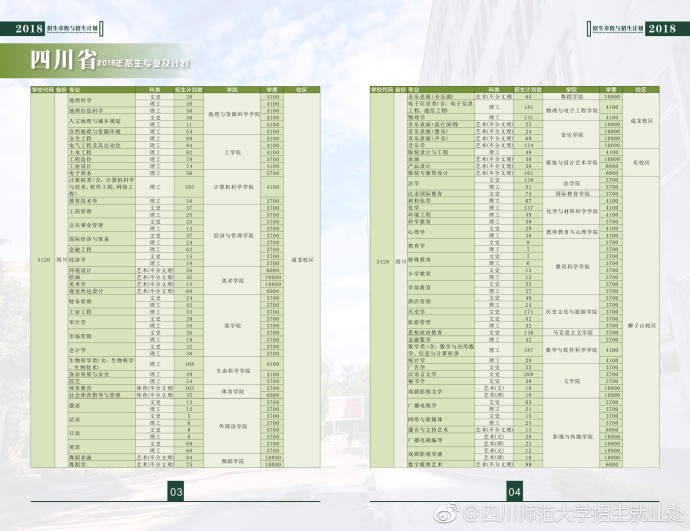Click the '心理学' major cell
This screenshot has height=531, width=690.
point(440,232)
